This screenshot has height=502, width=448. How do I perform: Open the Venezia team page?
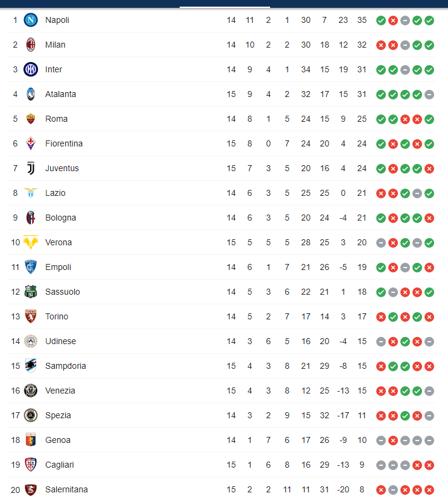pos(60,391)
